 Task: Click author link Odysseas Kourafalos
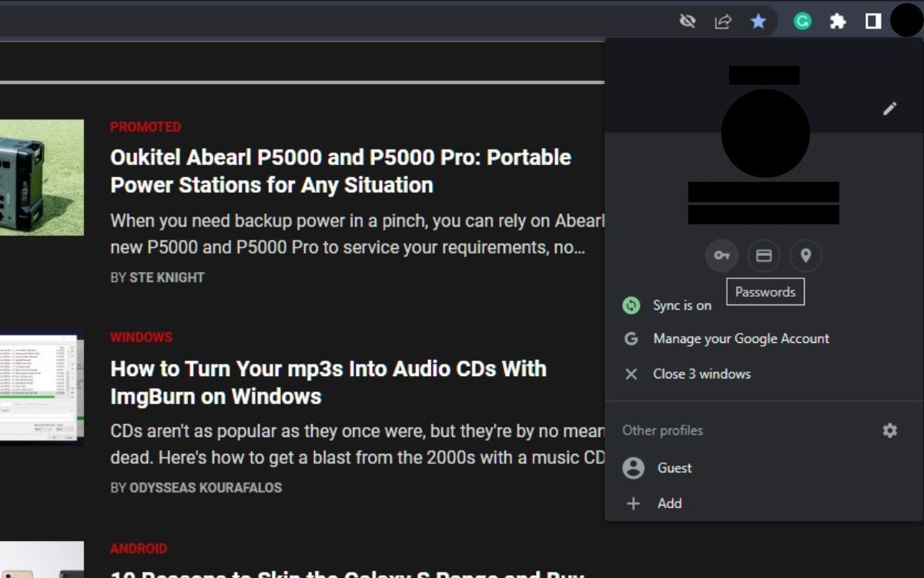pyautogui.click(x=205, y=488)
